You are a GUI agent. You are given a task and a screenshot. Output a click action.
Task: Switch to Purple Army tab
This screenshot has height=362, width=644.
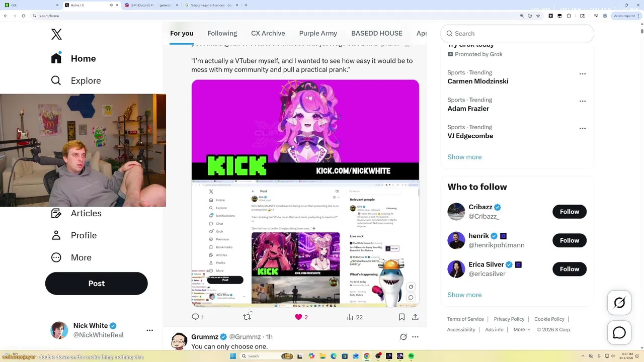click(x=318, y=33)
